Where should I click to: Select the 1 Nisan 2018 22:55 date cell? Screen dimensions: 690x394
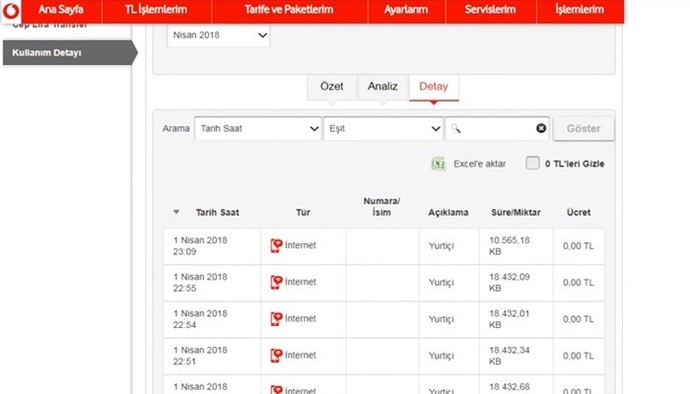pyautogui.click(x=212, y=283)
